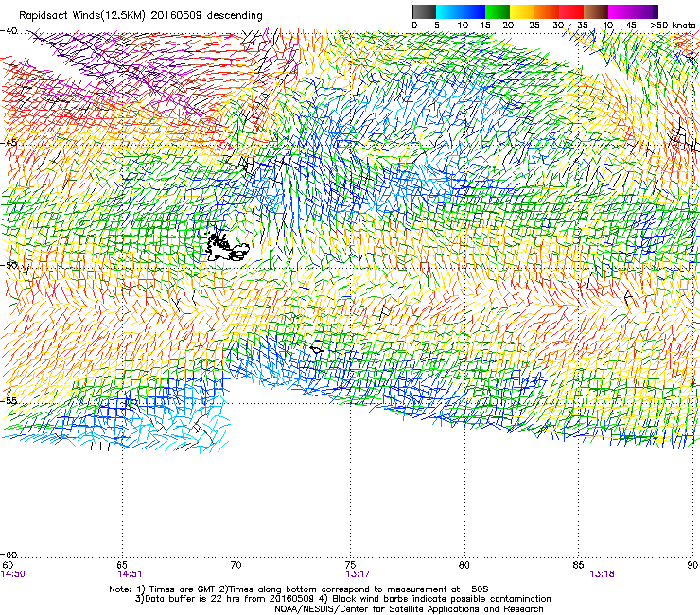Click the '35' legend scale label
700x615 pixels.
[583, 25]
